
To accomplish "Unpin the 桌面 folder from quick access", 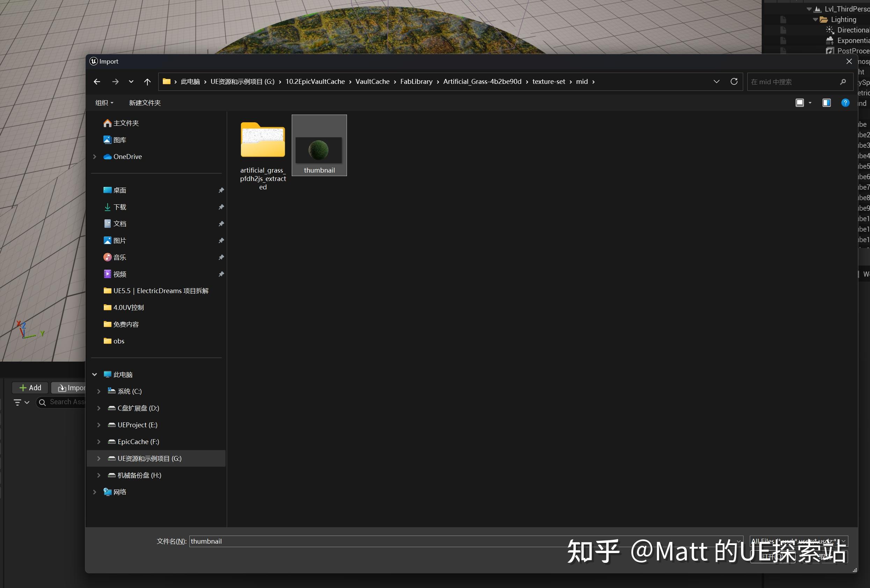I will coord(221,190).
